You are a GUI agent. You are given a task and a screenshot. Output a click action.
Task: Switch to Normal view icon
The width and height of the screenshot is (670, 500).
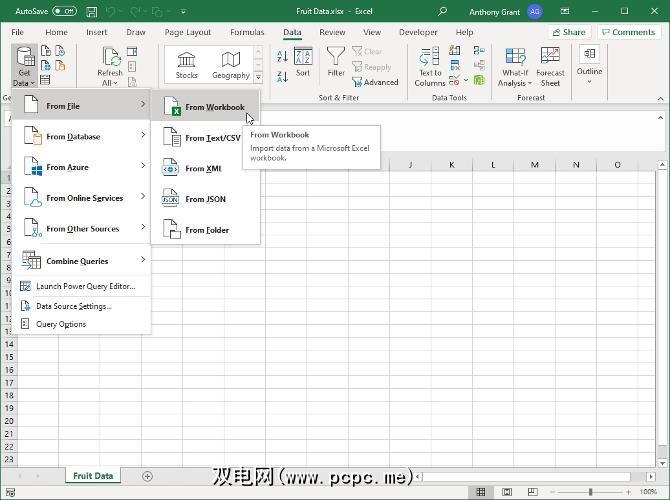coord(480,492)
